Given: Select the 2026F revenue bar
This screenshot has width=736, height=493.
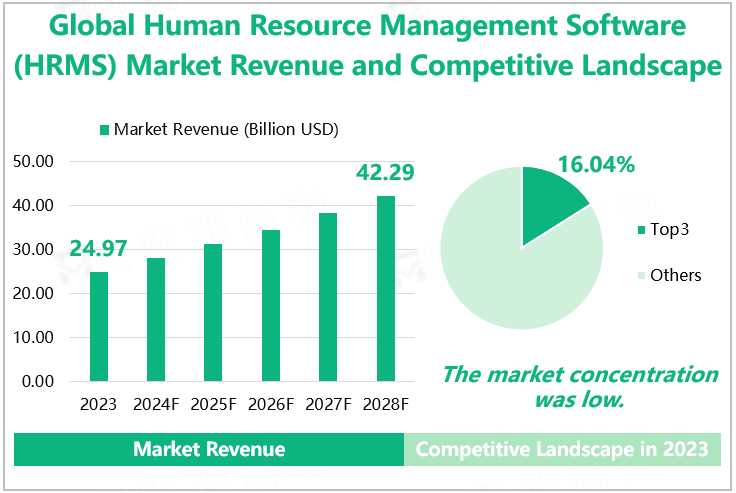Looking at the screenshot, I should [271, 305].
